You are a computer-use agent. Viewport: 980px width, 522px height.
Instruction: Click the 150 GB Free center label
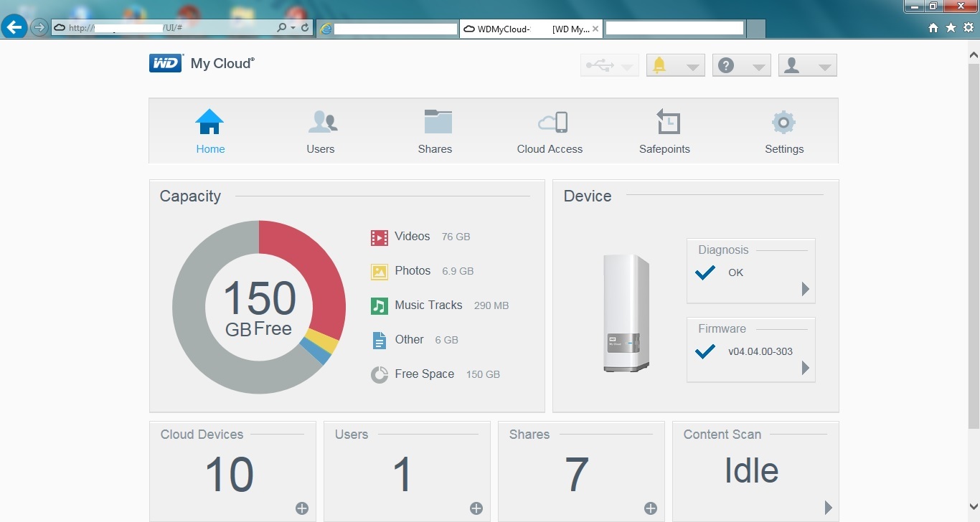[x=259, y=308]
